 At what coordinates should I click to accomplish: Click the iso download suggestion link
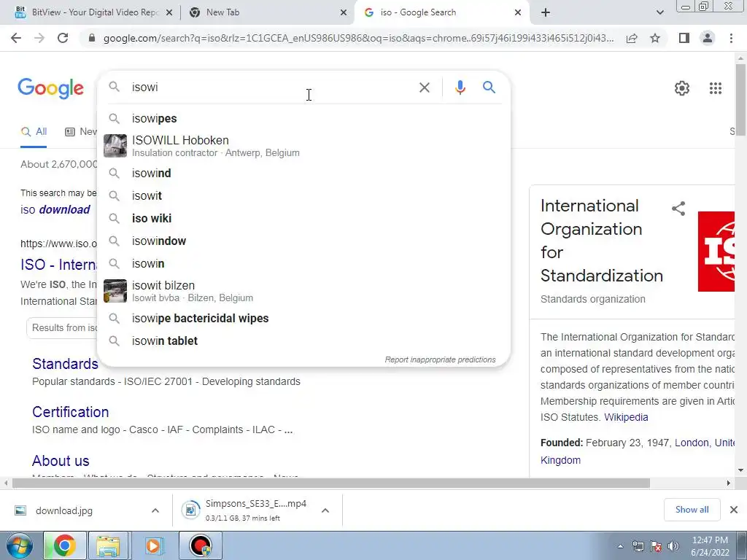click(55, 210)
